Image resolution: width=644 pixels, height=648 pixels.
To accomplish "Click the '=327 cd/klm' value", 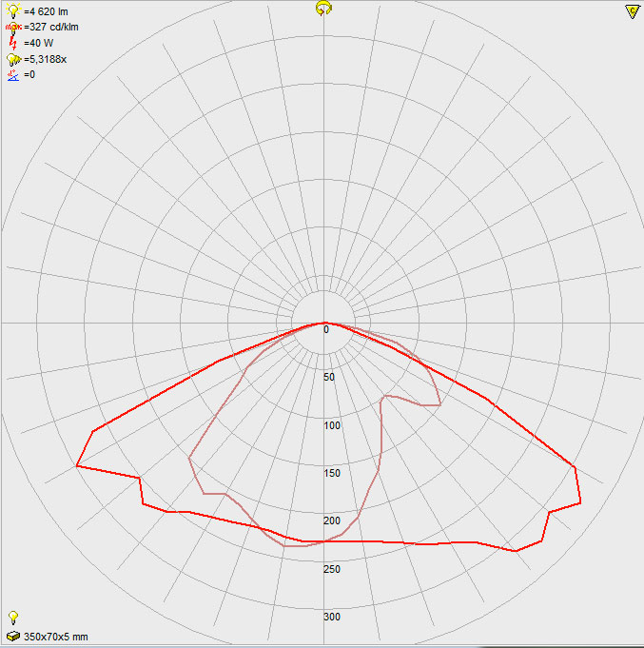I will (51, 28).
